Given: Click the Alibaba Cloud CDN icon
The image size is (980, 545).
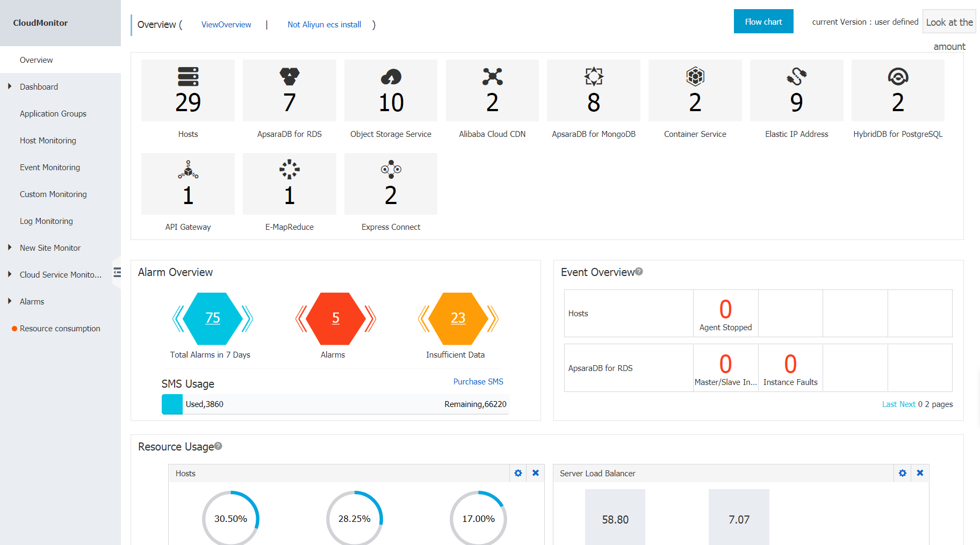Looking at the screenshot, I should coord(492,77).
